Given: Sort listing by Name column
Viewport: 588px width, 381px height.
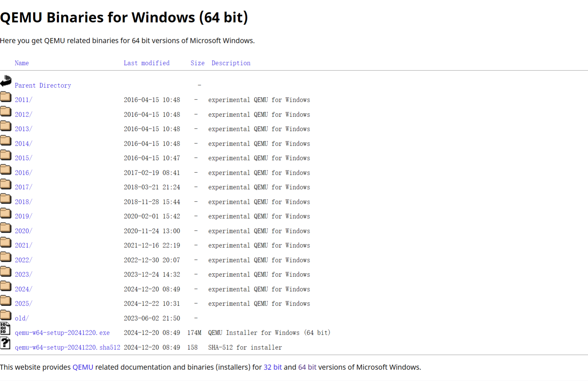Looking at the screenshot, I should (x=22, y=63).
